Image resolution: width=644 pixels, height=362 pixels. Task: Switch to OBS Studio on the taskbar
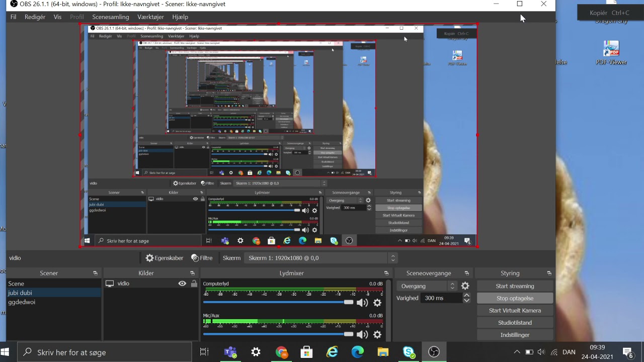(434, 352)
